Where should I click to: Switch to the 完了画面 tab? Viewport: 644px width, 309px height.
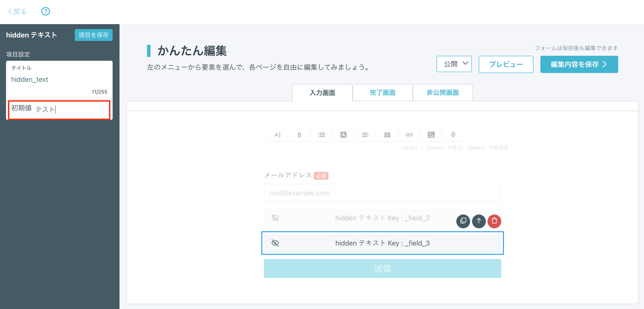click(382, 93)
